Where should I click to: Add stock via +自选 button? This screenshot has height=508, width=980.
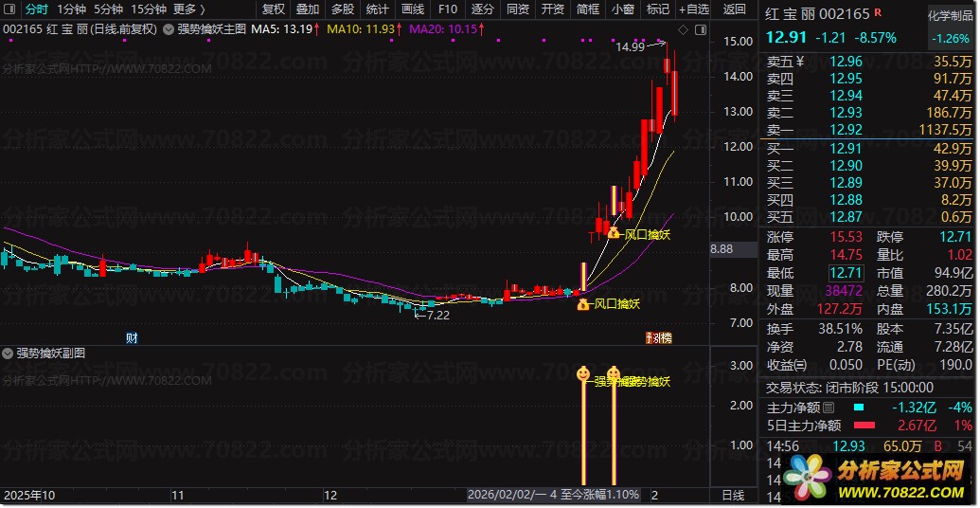(x=694, y=9)
